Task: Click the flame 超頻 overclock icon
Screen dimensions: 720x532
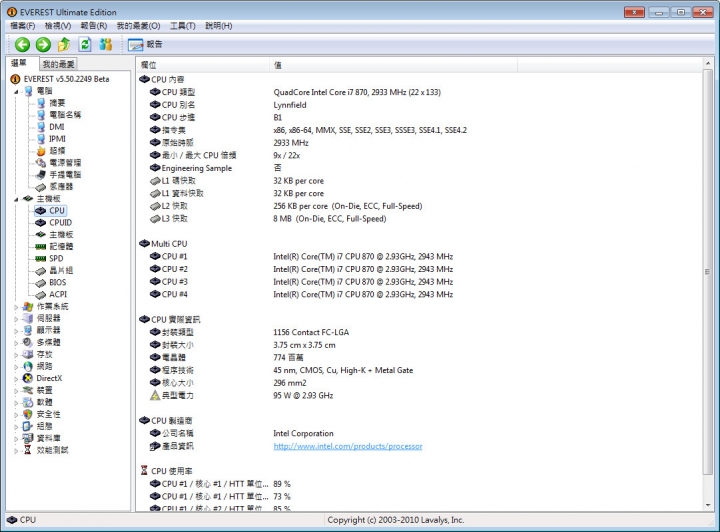Action: click(x=41, y=151)
